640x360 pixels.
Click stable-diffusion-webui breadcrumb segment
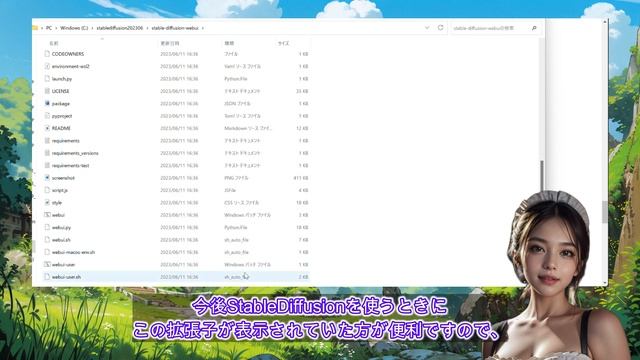(175, 28)
